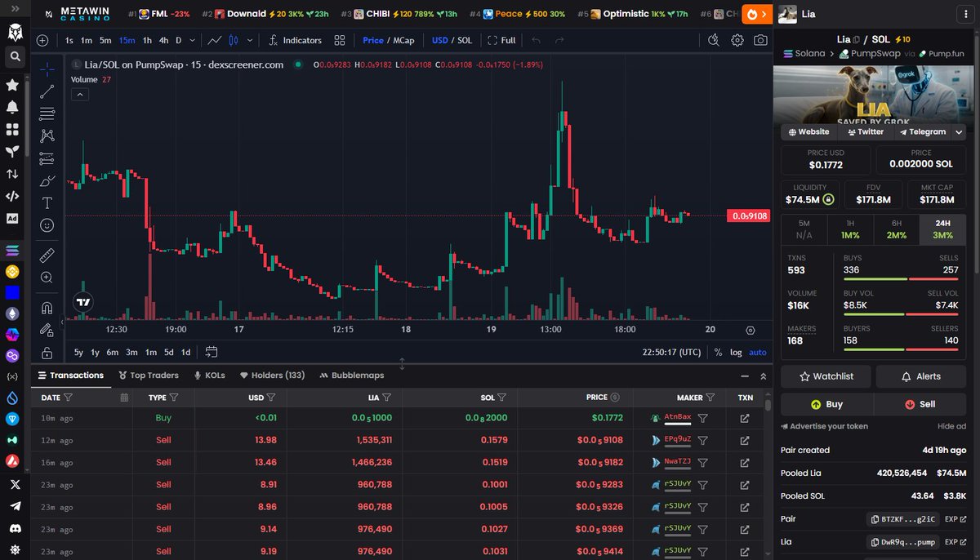Open new pairs sprout icon
The height and width of the screenshot is (560, 980).
tap(13, 151)
